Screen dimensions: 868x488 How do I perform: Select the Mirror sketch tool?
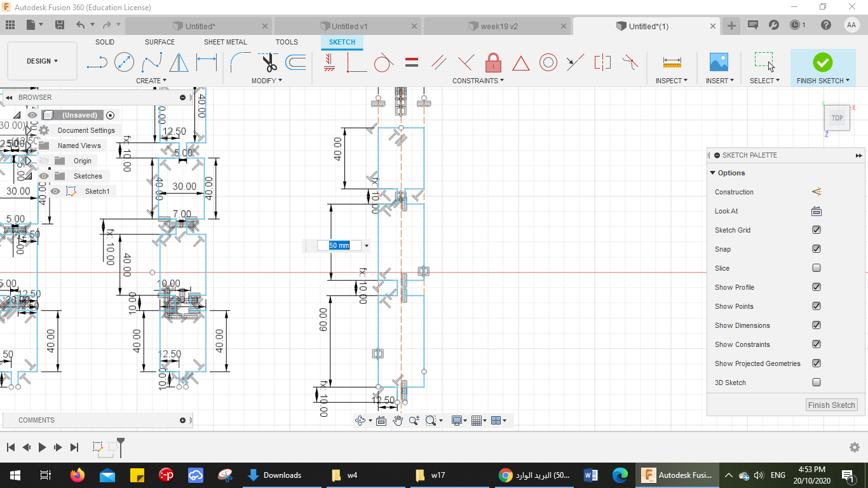(x=179, y=62)
